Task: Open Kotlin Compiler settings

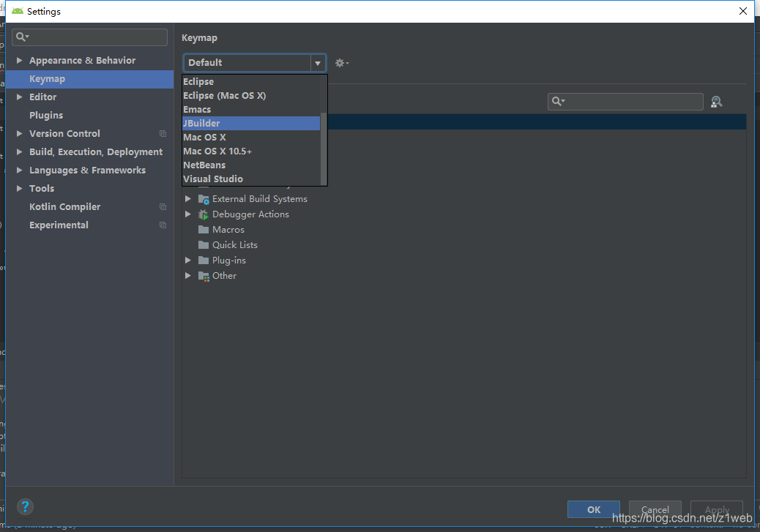Action: [x=65, y=207]
